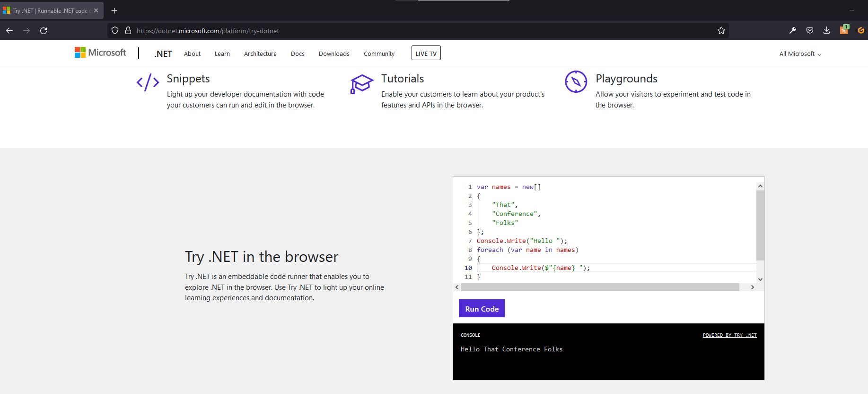Image resolution: width=868 pixels, height=394 pixels.
Task: Expand the All Microsoft dropdown
Action: [x=800, y=54]
